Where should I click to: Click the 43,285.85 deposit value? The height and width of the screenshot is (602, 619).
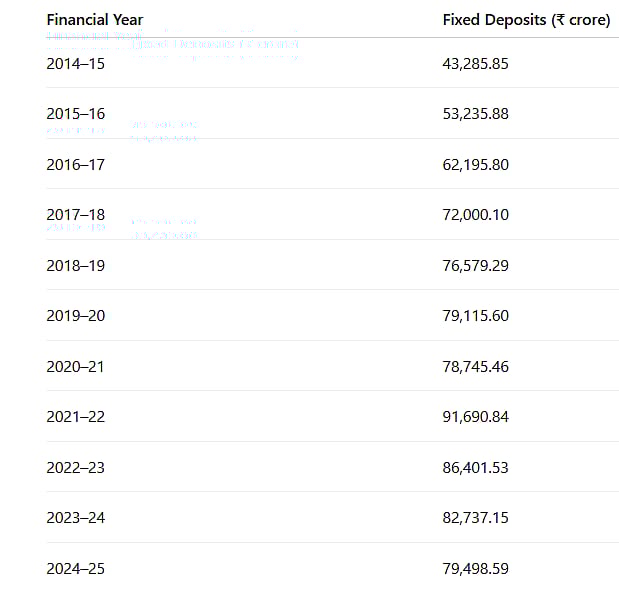pyautogui.click(x=475, y=63)
